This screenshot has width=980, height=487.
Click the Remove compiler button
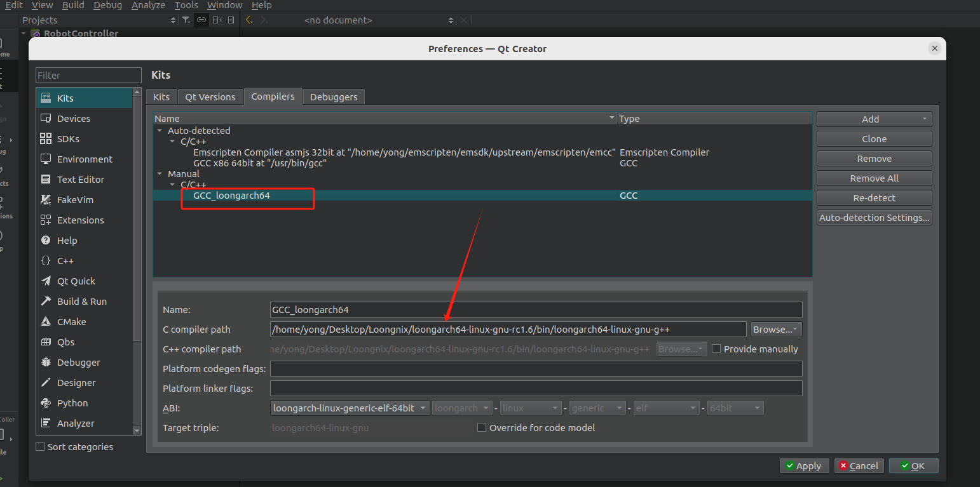pos(875,159)
